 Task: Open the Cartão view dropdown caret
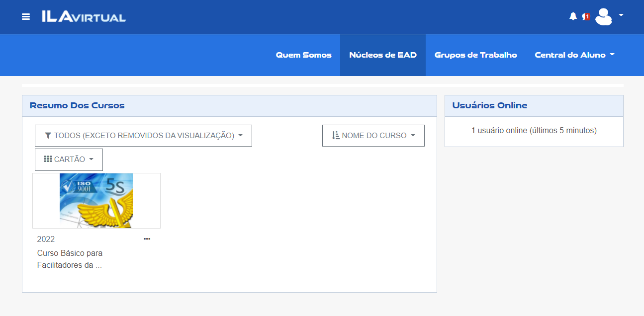91,159
